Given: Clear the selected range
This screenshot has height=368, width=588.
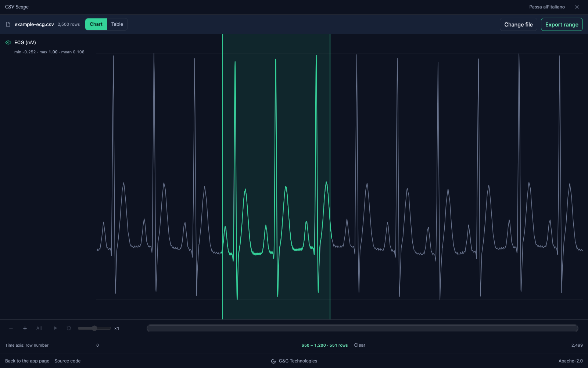Looking at the screenshot, I should [x=359, y=345].
